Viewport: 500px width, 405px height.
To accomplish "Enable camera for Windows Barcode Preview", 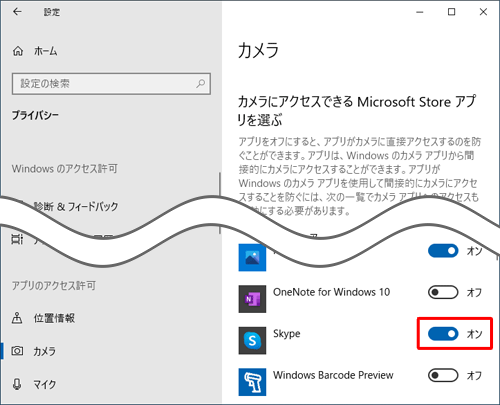I will pyautogui.click(x=443, y=375).
